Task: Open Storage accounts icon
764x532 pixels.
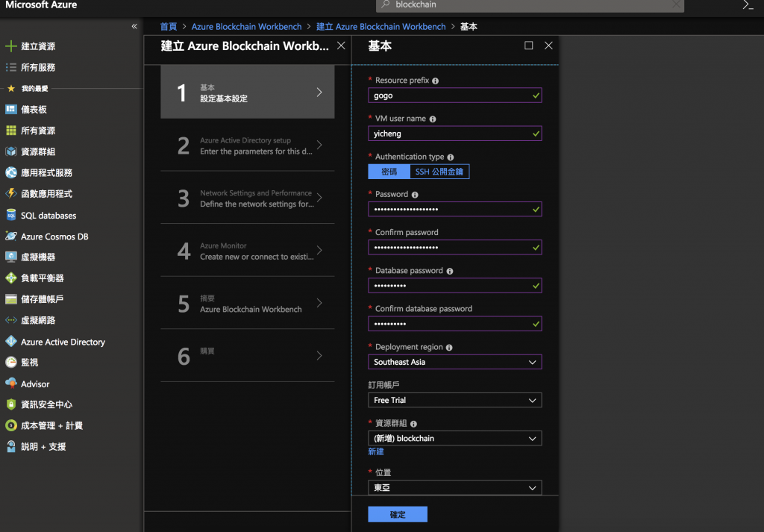Action: click(10, 299)
